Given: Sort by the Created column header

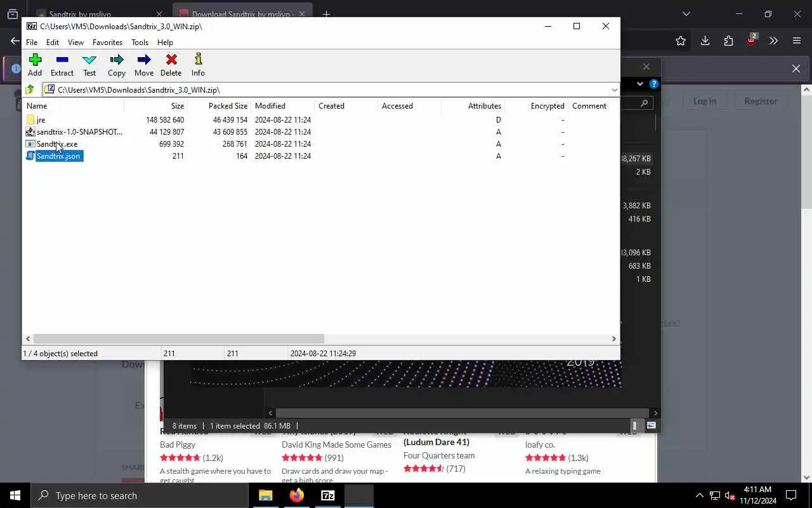Looking at the screenshot, I should 346,106.
